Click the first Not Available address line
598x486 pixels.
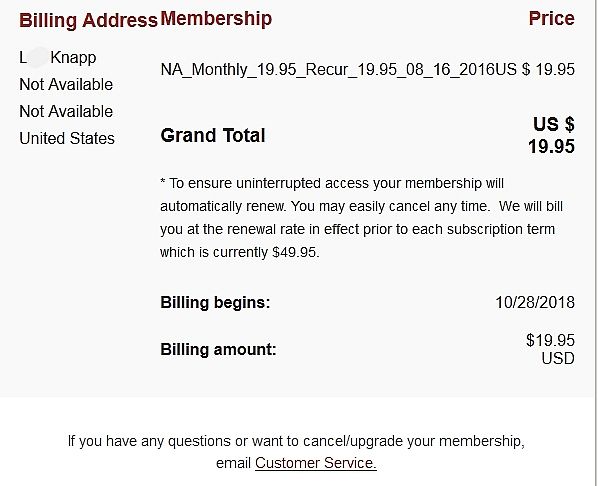66,84
